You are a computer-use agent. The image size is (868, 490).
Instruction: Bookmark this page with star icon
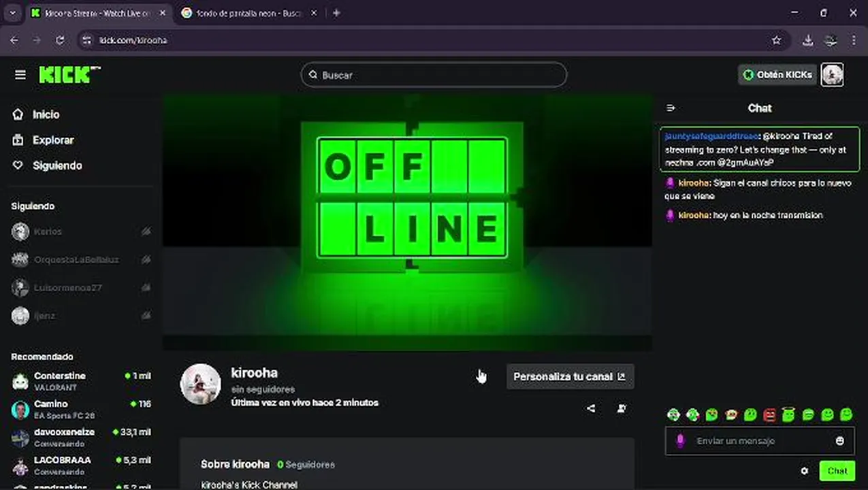pyautogui.click(x=776, y=40)
